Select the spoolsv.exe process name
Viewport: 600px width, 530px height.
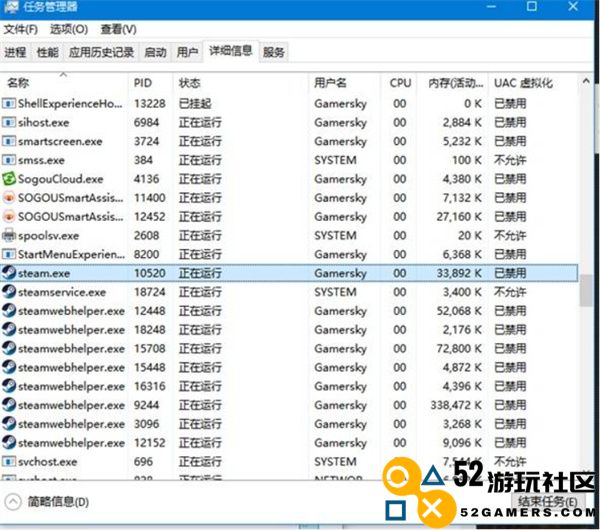click(x=48, y=236)
